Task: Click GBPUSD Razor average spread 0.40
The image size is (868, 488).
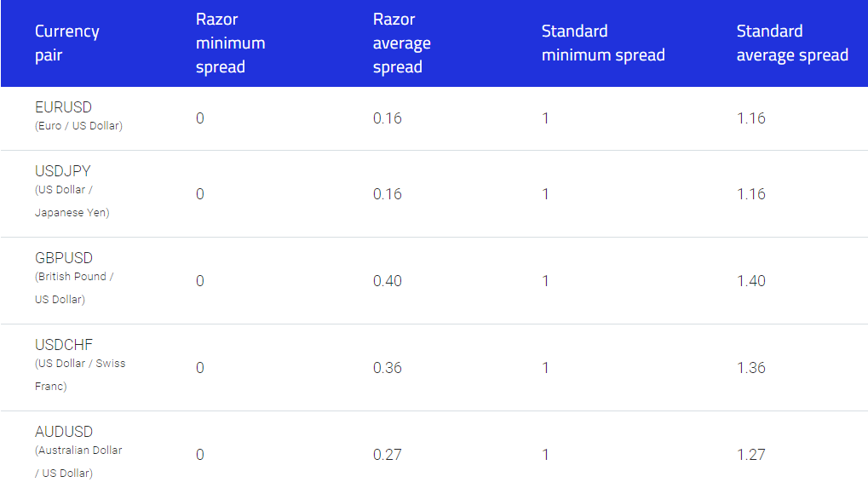Action: click(387, 281)
